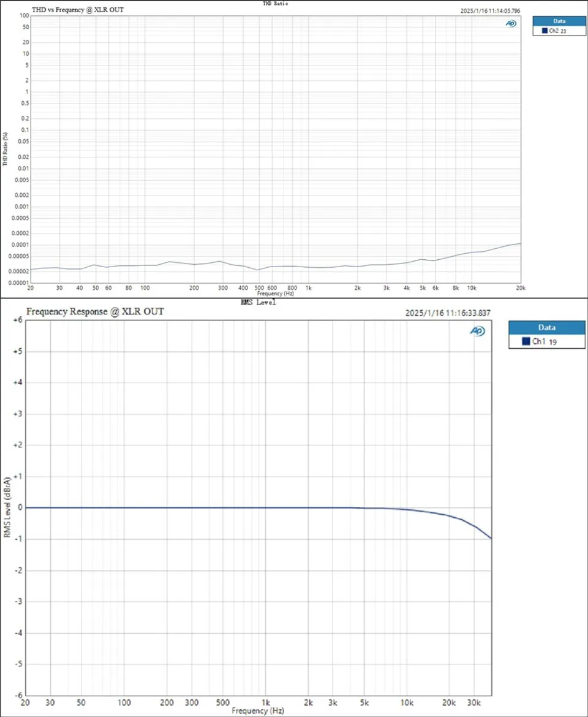Click the 'THD Ratio' heading above the top graph
The height and width of the screenshot is (717, 588).
(x=276, y=3)
